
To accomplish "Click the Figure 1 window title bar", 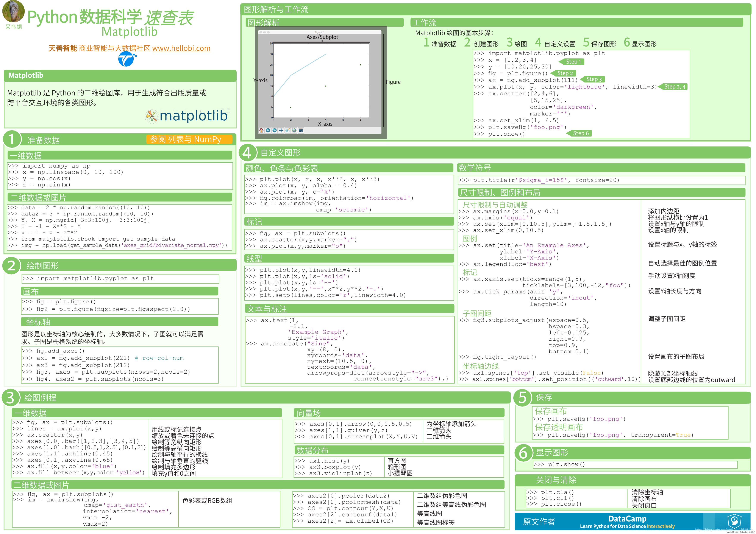I will tap(319, 32).
